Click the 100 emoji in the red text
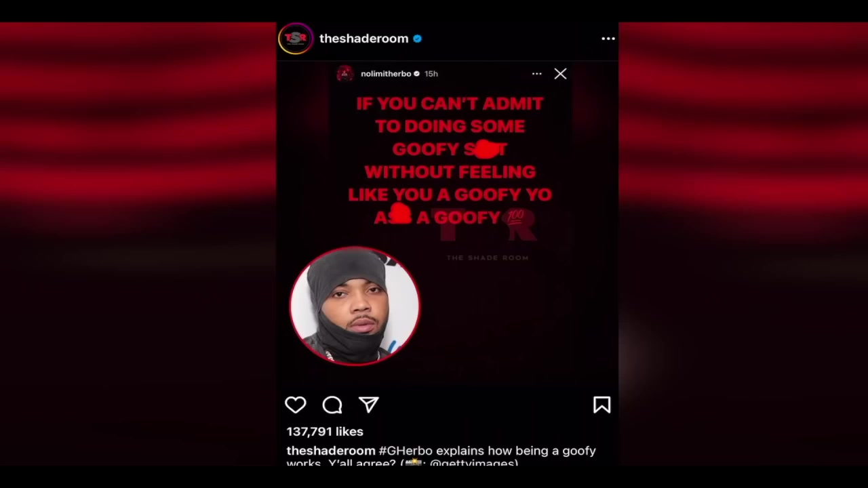Viewport: 868px width, 488px height. click(x=515, y=217)
